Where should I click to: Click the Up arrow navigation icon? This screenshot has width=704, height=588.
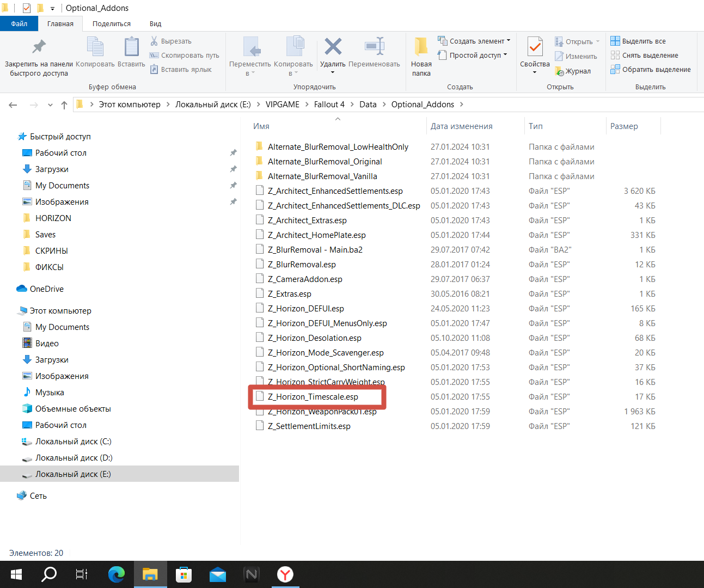pyautogui.click(x=64, y=105)
